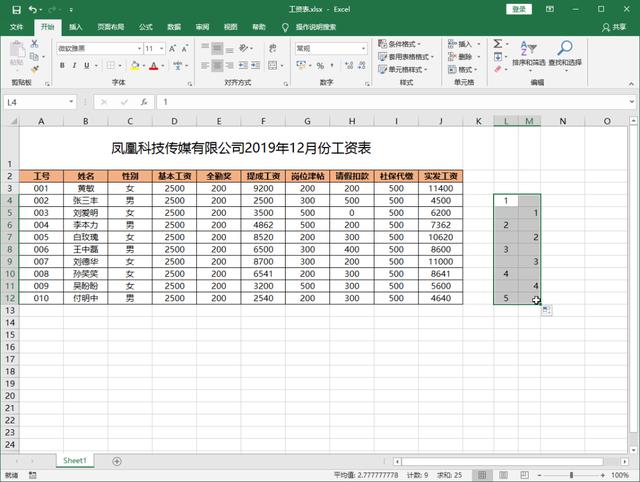Click the Insert Function fx icon
The height and width of the screenshot is (482, 640).
[x=143, y=102]
